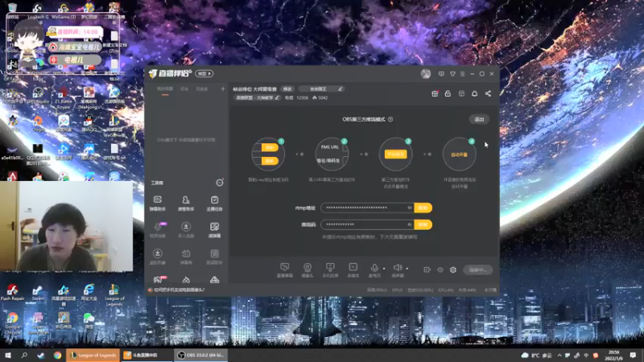
Task: Click lower yellow copy button in step 1
Action: 270,161
